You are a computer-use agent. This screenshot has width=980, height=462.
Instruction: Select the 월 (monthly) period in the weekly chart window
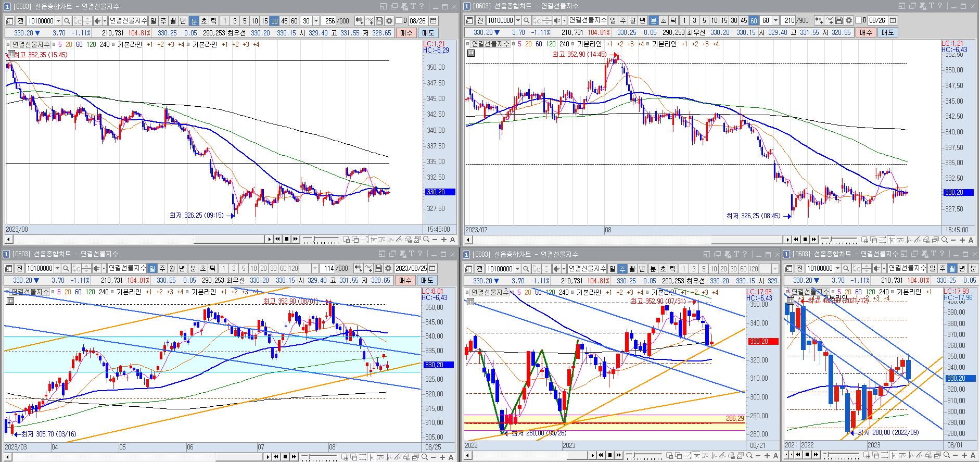click(x=632, y=269)
